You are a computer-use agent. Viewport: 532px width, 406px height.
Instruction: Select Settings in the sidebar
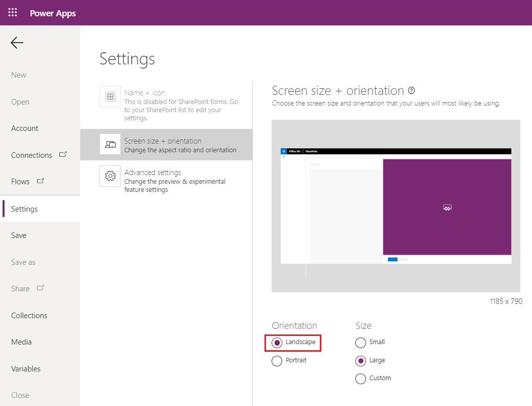tap(40, 209)
